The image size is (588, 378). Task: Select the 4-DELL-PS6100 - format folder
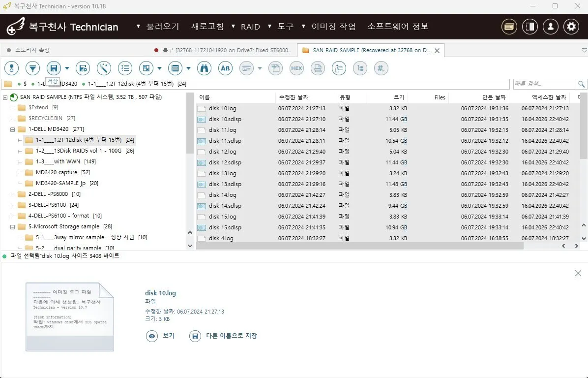click(x=59, y=216)
